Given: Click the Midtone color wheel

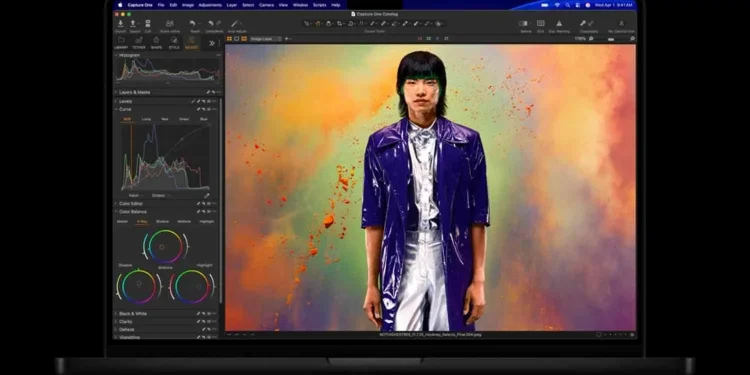Looking at the screenshot, I should 165,247.
